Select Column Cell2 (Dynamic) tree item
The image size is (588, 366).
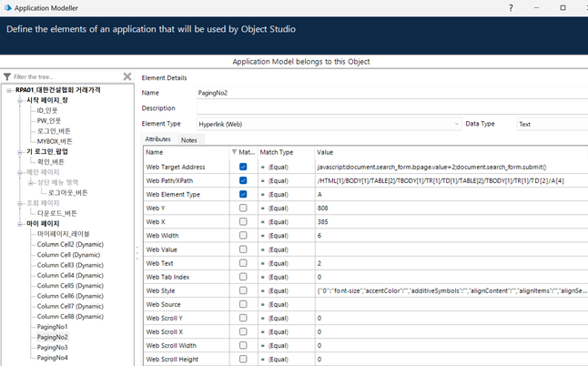[69, 245]
